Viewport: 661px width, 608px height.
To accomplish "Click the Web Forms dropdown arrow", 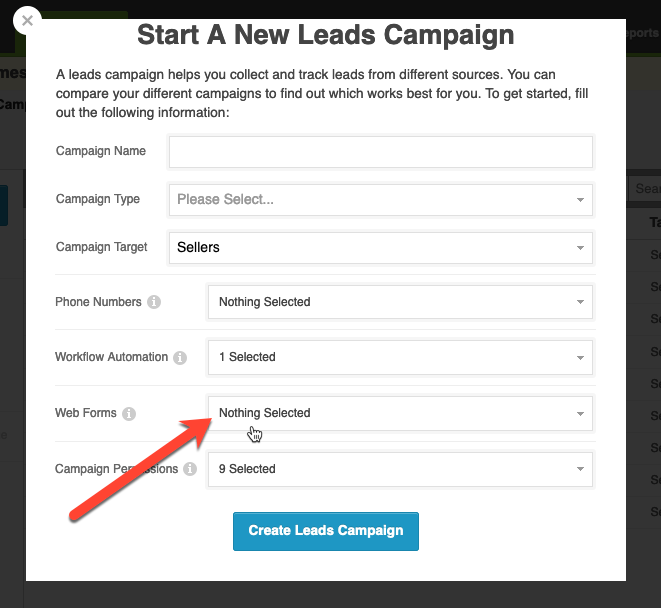I will click(580, 414).
